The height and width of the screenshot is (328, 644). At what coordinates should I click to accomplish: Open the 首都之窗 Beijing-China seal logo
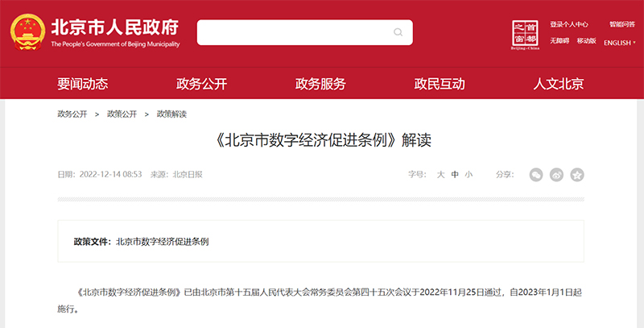(525, 34)
